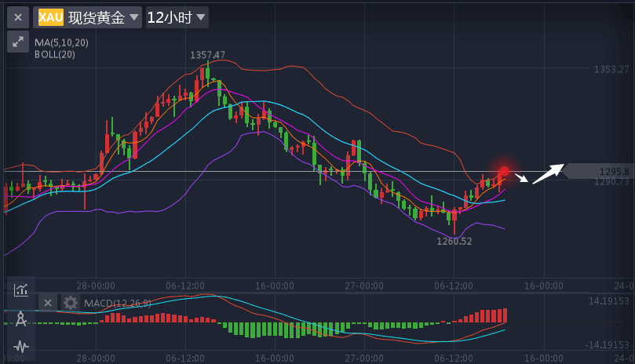The height and width of the screenshot is (364, 635).
Task: Click the arrow next to 12小时
Action: click(x=201, y=17)
